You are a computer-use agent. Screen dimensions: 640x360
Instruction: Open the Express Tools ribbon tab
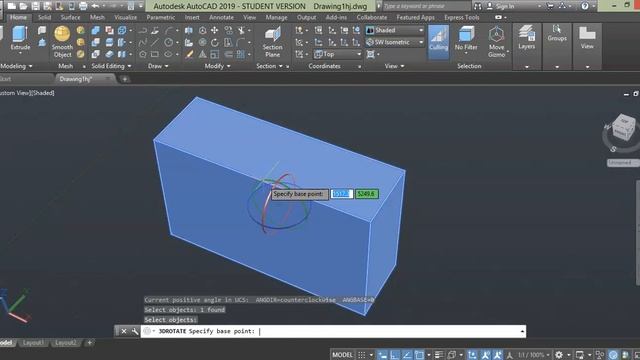(462, 18)
